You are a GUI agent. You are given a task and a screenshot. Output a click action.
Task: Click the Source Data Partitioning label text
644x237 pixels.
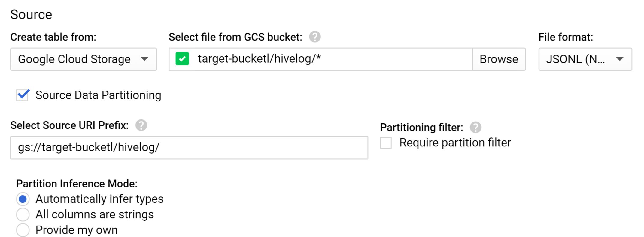pos(99,95)
